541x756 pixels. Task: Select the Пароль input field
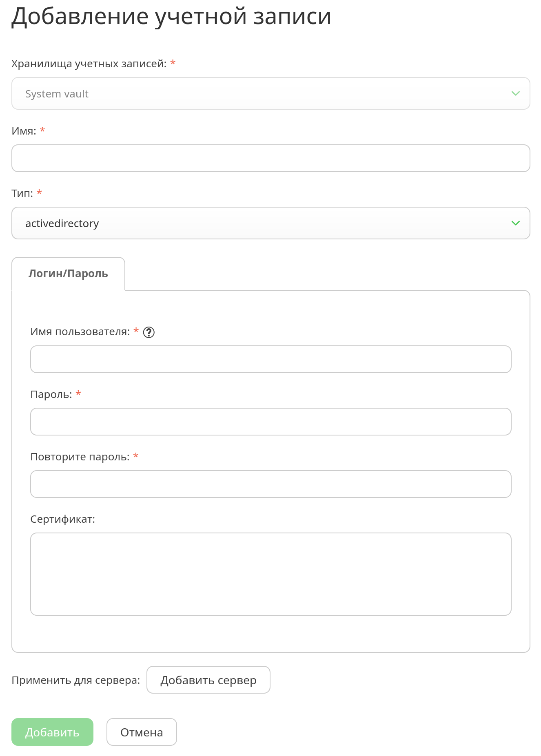point(270,422)
